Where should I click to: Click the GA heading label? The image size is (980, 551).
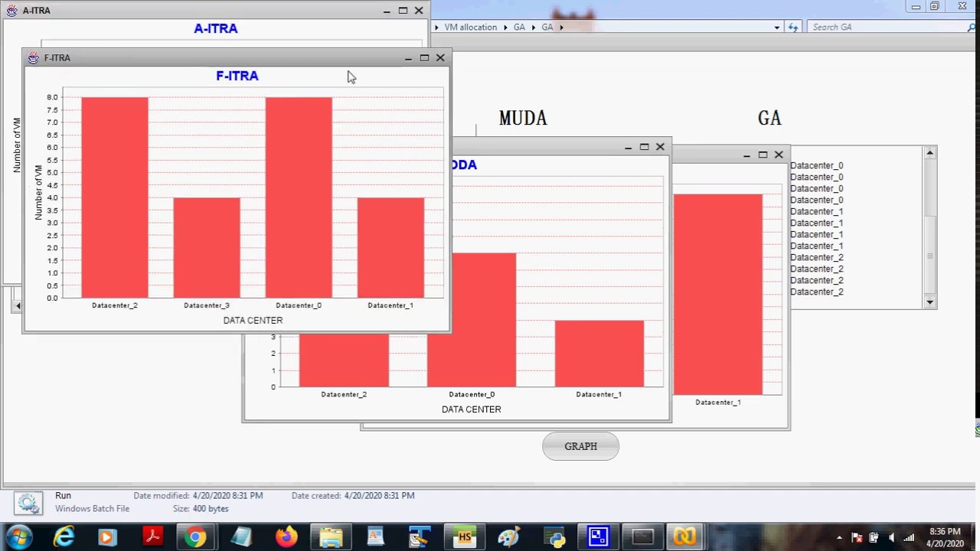coord(769,118)
